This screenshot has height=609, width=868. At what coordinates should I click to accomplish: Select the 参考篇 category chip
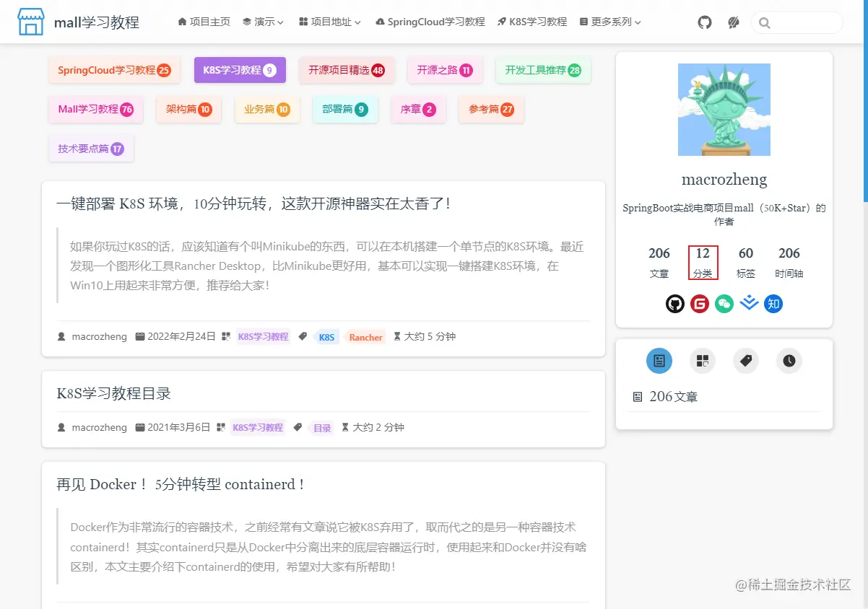pyautogui.click(x=491, y=109)
